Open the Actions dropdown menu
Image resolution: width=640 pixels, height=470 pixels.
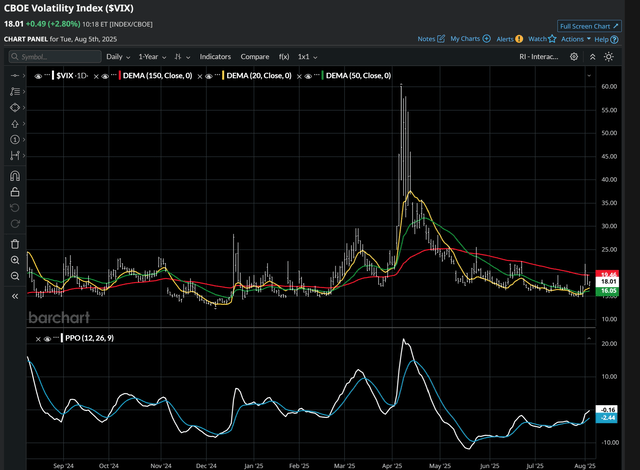[x=576, y=39]
